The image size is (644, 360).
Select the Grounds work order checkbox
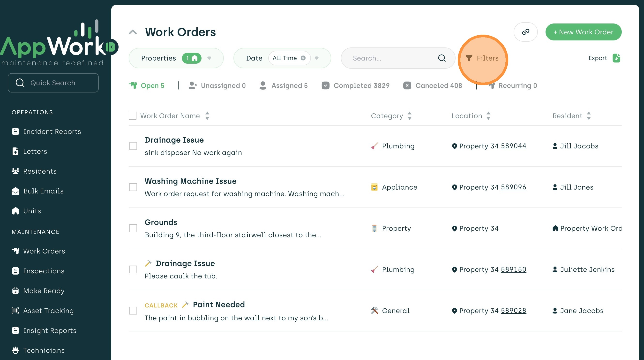click(x=133, y=228)
